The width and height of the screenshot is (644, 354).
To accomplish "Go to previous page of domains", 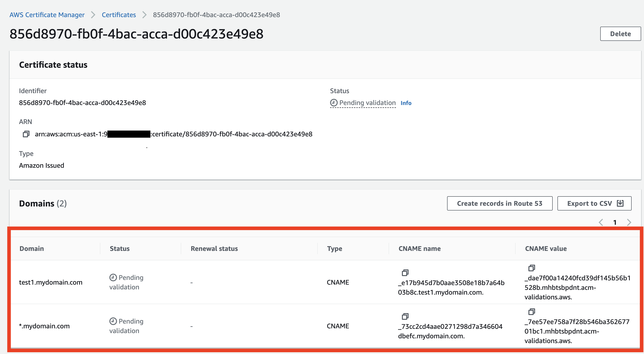I will coord(601,222).
